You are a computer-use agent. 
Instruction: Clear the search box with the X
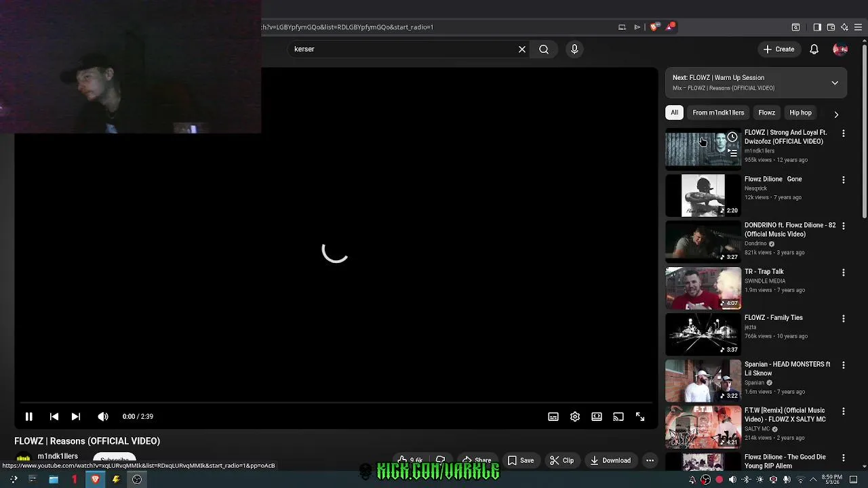pos(522,49)
